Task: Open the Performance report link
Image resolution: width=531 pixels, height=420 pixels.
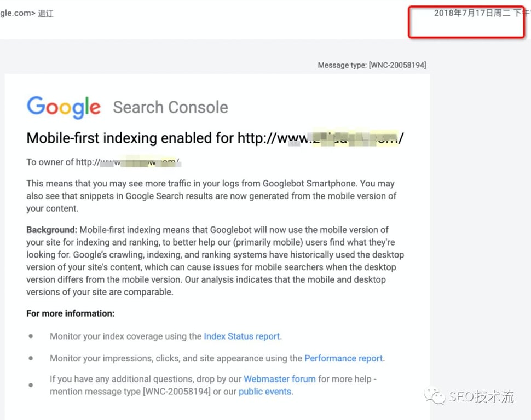Action: pos(343,358)
